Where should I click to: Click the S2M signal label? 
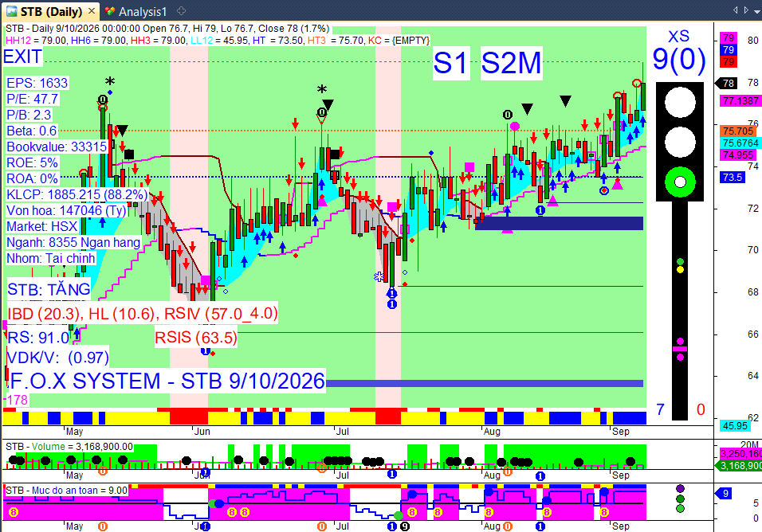coord(511,63)
